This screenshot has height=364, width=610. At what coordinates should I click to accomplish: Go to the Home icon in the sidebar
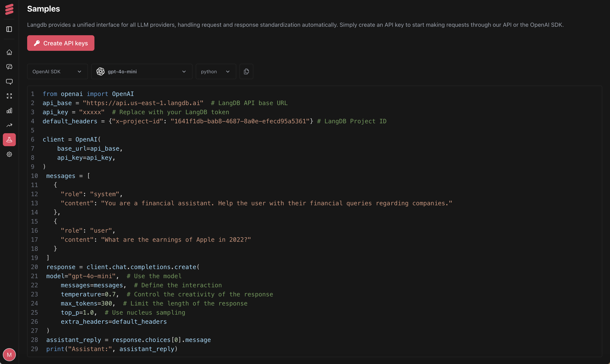(9, 52)
